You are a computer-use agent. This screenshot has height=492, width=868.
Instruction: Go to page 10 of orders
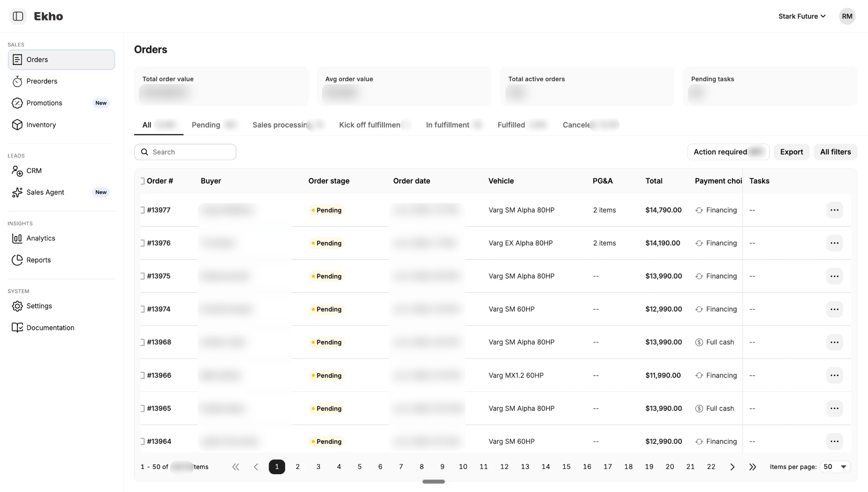(463, 467)
